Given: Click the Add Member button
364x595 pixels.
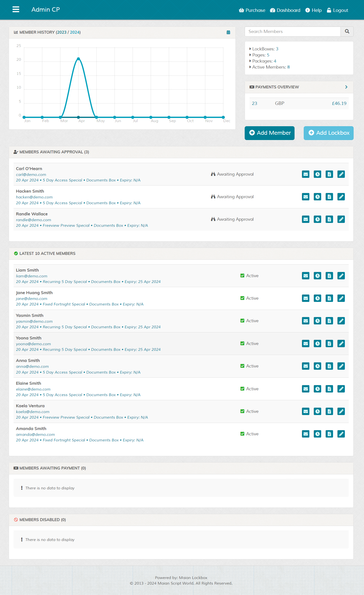Looking at the screenshot, I should point(269,133).
